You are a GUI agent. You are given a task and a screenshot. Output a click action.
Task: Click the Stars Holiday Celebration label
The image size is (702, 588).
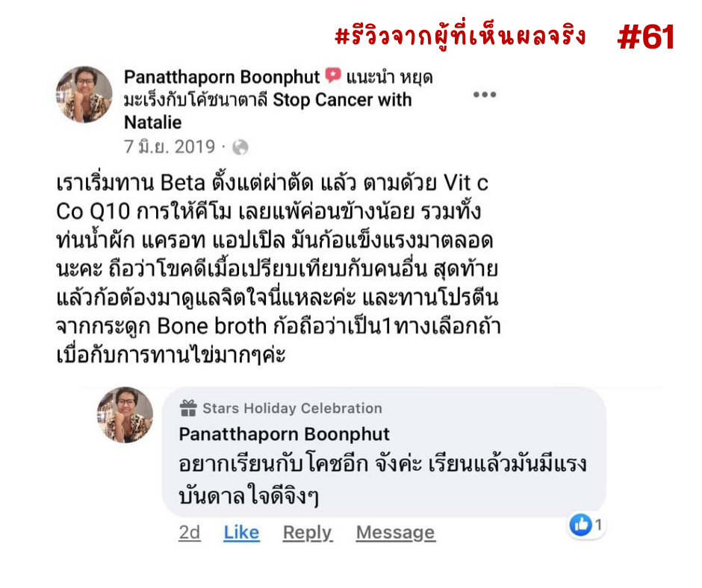[x=292, y=408]
